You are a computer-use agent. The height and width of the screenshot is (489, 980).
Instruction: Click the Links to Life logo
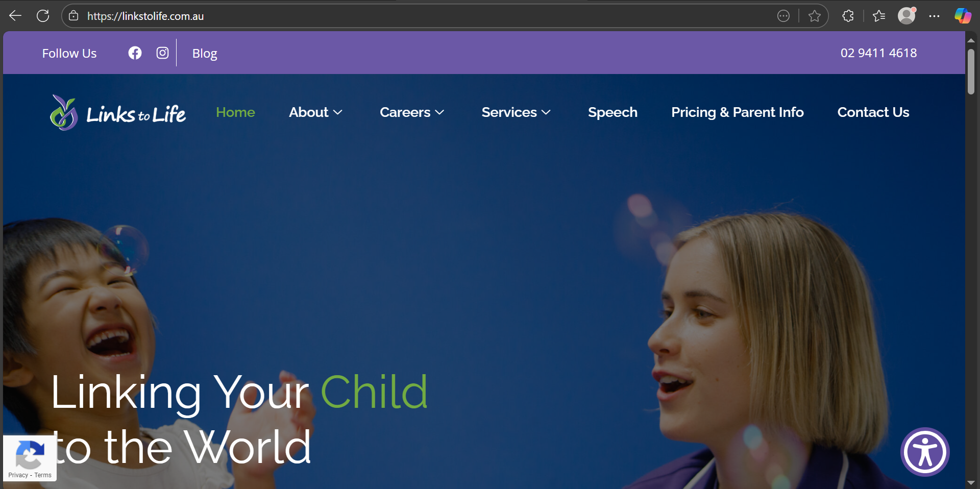pyautogui.click(x=118, y=113)
